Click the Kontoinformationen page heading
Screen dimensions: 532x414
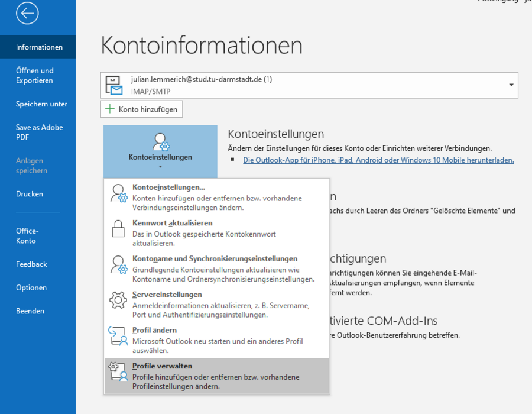pyautogui.click(x=202, y=45)
